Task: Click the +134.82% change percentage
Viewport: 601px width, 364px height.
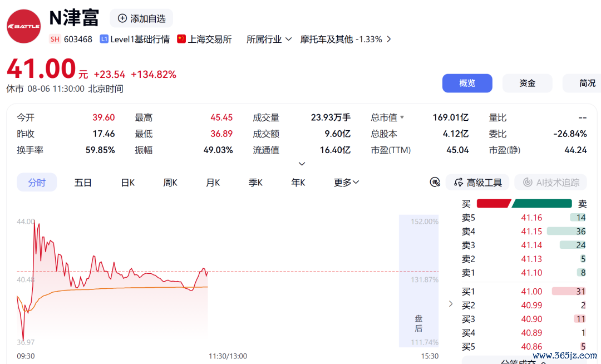Action: tap(154, 75)
